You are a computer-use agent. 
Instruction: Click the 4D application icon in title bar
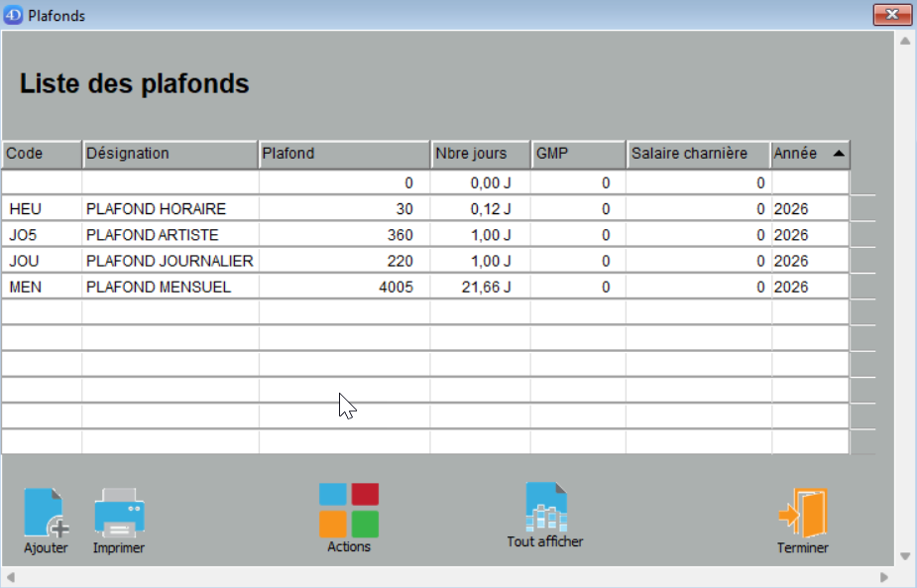[14, 16]
